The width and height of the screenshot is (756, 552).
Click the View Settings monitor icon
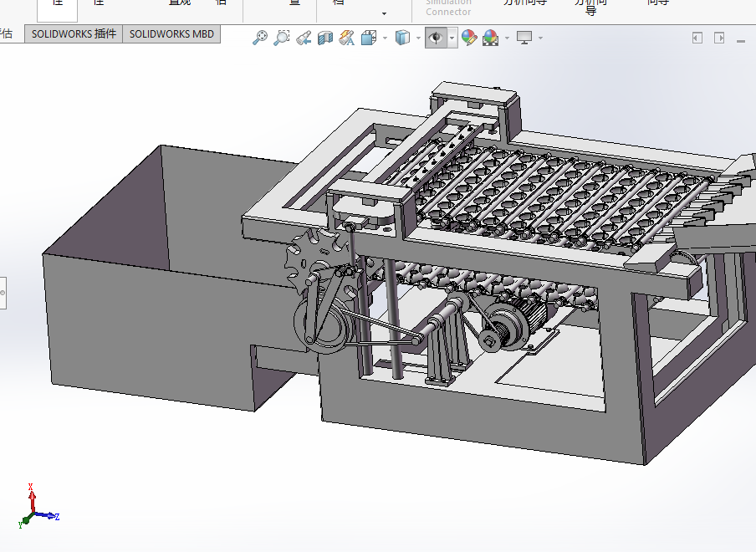(524, 38)
